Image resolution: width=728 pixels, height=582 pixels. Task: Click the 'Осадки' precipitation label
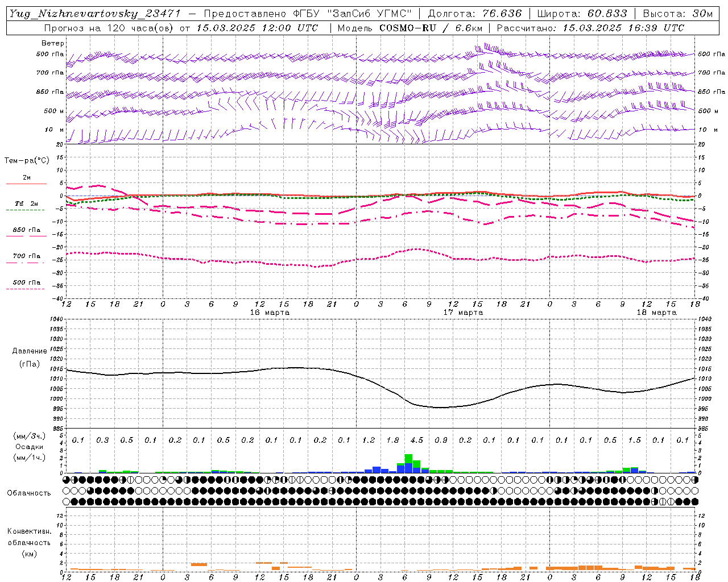(x=30, y=447)
